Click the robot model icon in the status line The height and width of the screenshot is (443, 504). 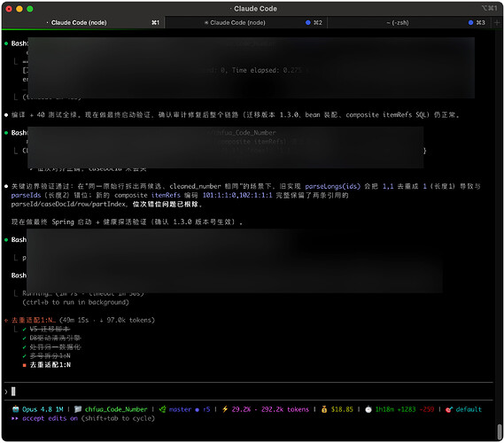pos(15,409)
